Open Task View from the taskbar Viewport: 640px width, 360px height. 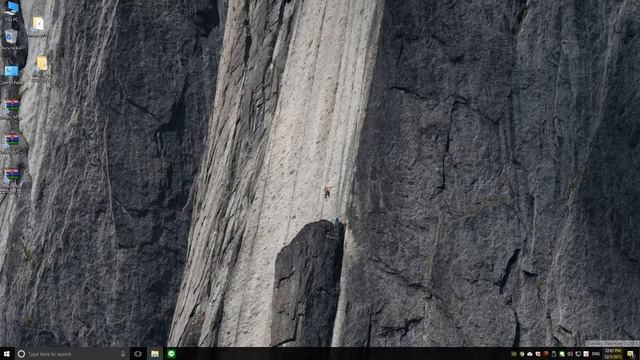[x=138, y=354]
